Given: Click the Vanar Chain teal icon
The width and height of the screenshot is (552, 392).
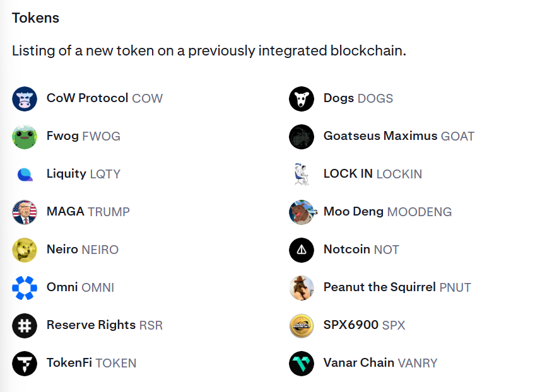Looking at the screenshot, I should [x=302, y=364].
